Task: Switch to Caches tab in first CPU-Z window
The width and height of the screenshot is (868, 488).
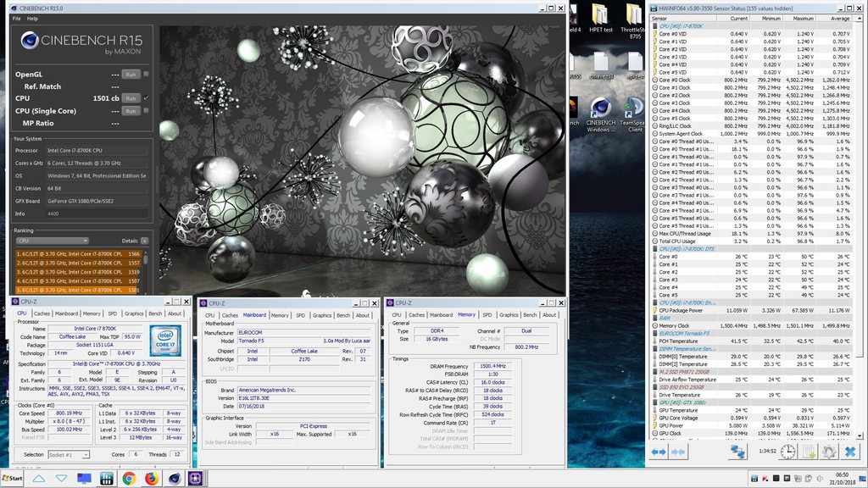Action: click(x=42, y=313)
